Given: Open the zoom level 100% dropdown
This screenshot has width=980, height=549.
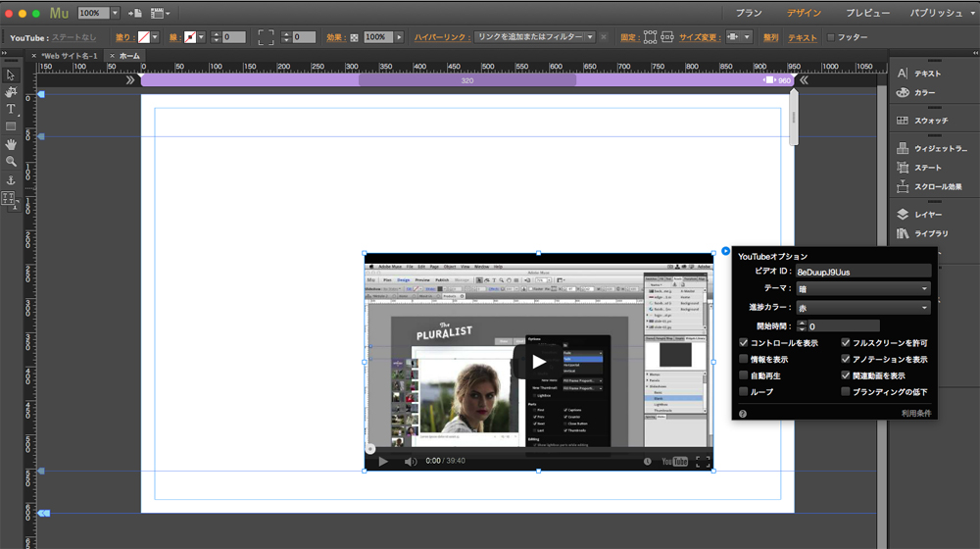Looking at the screenshot, I should point(115,13).
